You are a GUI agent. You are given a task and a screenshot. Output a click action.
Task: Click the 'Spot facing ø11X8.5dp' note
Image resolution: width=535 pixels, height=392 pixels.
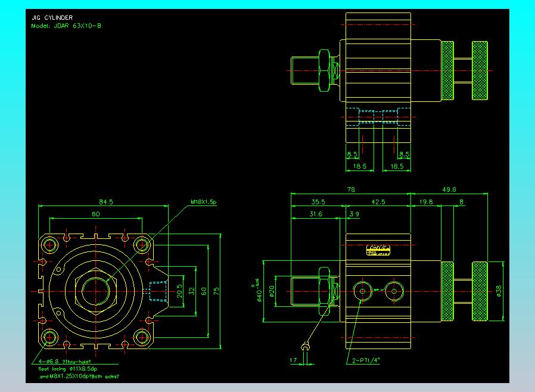click(x=67, y=369)
